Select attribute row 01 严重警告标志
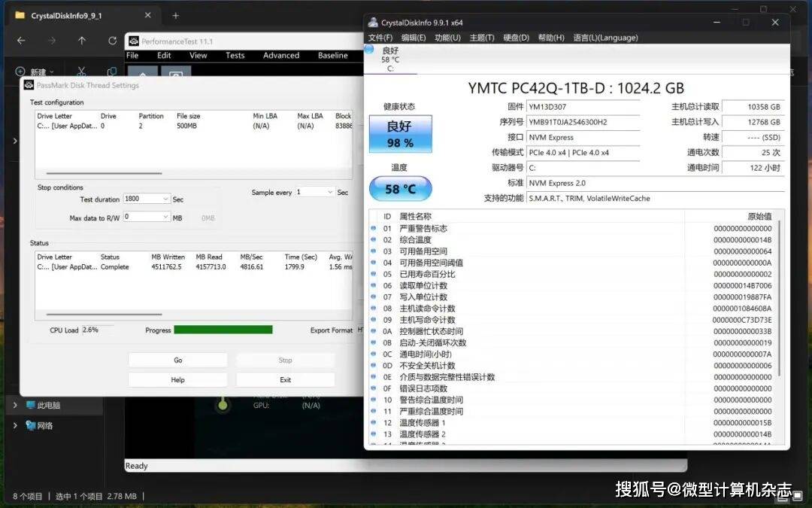 pos(572,228)
